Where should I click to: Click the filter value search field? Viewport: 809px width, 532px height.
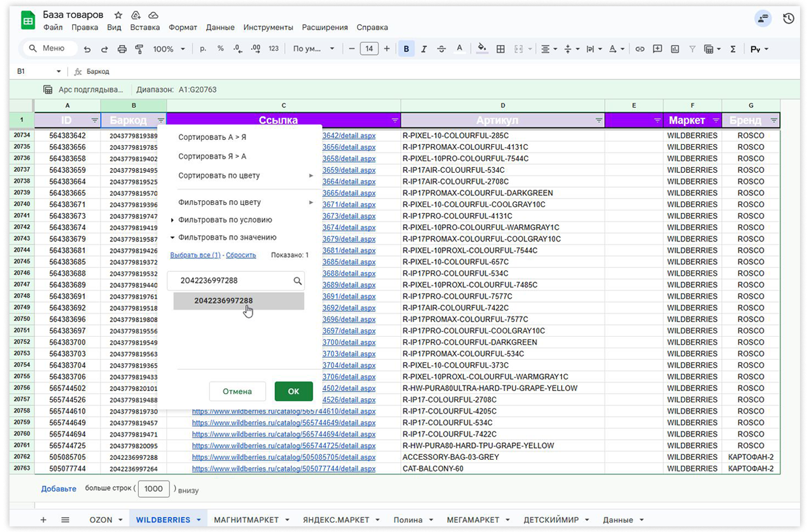235,281
